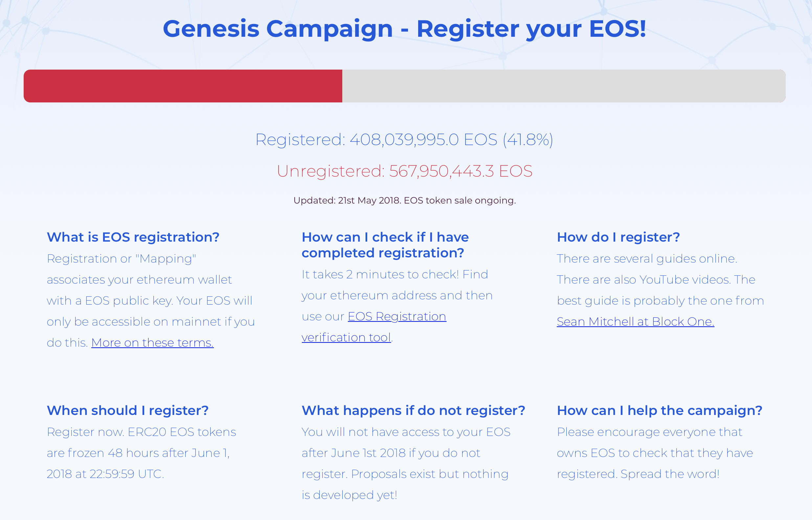Screen dimensions: 812x520
Task: Open the "More on these terms." link
Action: click(152, 343)
